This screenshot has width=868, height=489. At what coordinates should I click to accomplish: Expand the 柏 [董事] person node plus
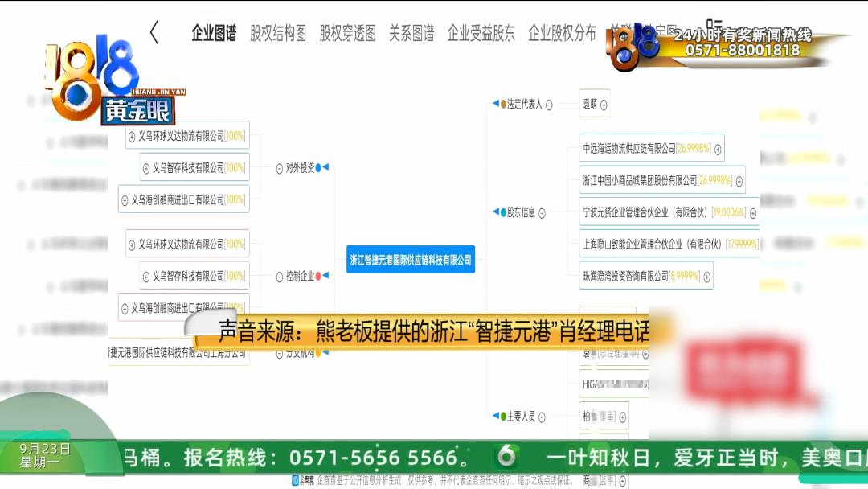(x=622, y=417)
